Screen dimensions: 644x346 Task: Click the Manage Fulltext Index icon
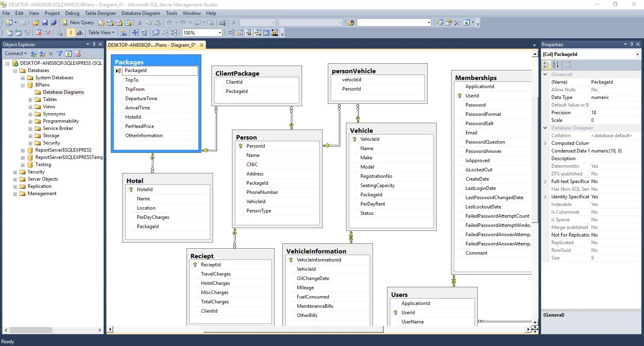[x=248, y=33]
